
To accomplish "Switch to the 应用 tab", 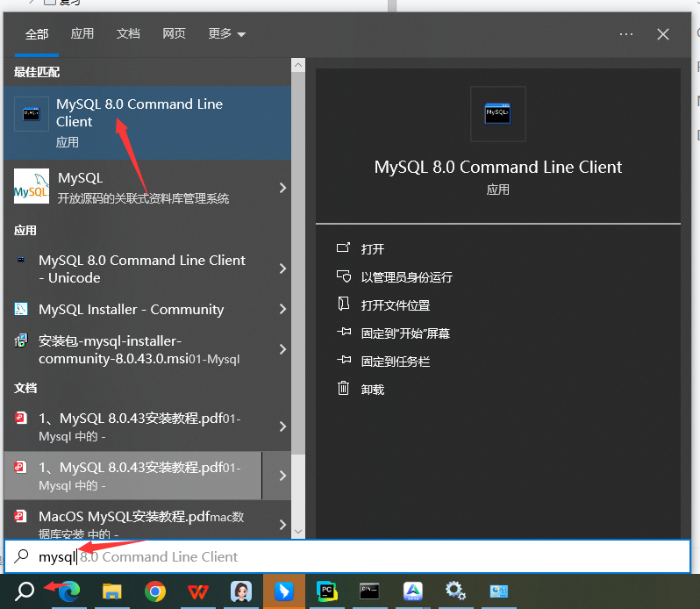I will click(82, 33).
